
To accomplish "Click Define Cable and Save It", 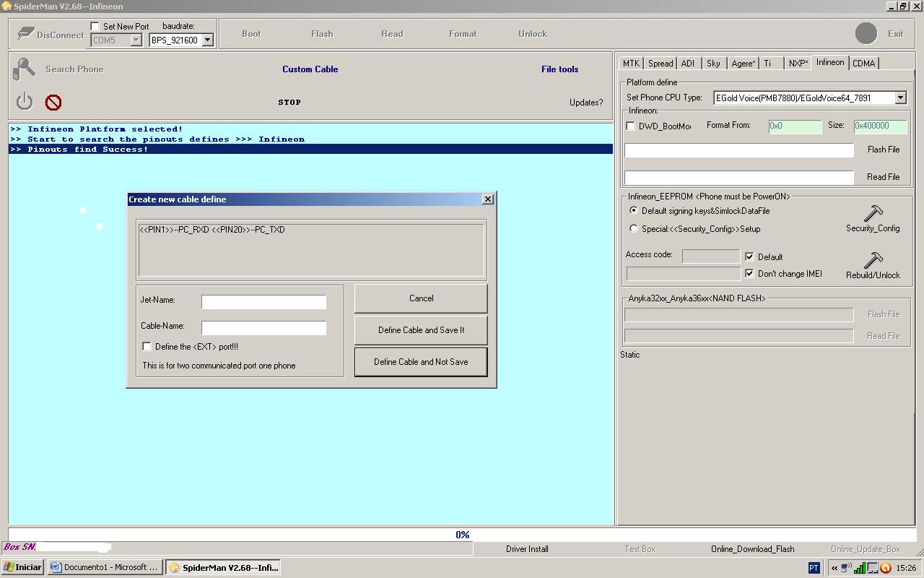I will pyautogui.click(x=421, y=330).
